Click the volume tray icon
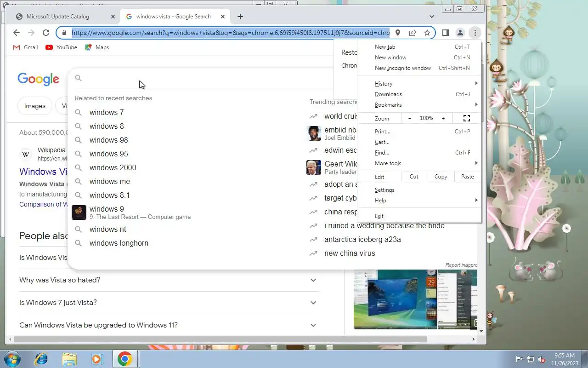Screen dimensions: 588x368 [542, 359]
